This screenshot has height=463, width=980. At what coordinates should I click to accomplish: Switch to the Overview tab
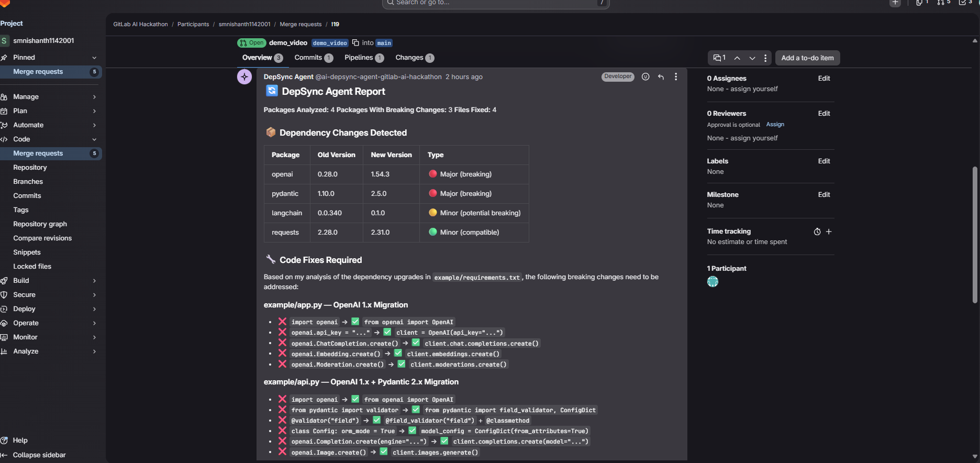[x=262, y=58]
